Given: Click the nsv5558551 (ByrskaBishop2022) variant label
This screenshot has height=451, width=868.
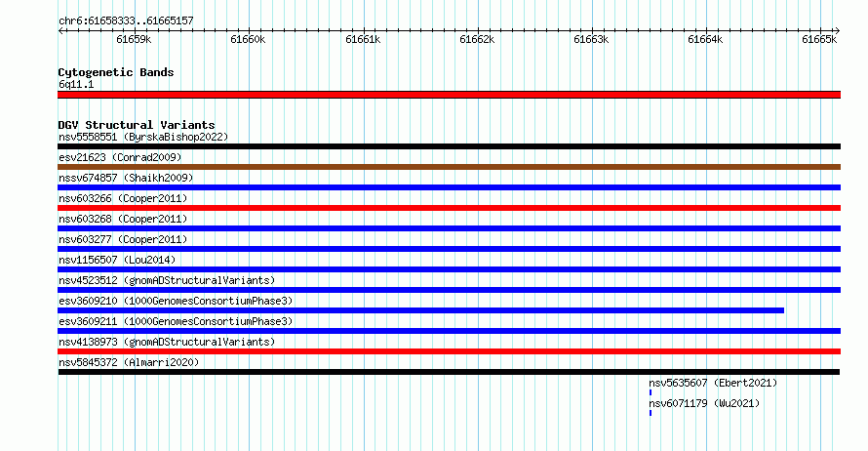Looking at the screenshot, I should click(143, 137).
